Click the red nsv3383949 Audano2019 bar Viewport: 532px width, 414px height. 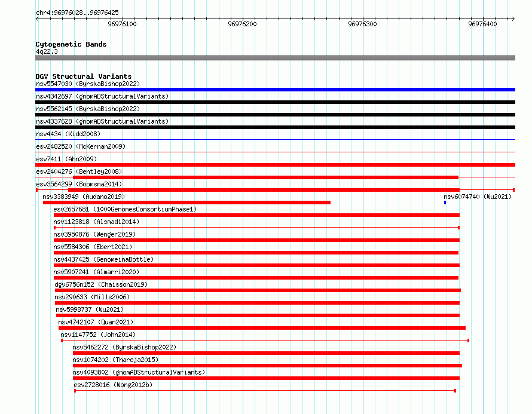pos(186,203)
